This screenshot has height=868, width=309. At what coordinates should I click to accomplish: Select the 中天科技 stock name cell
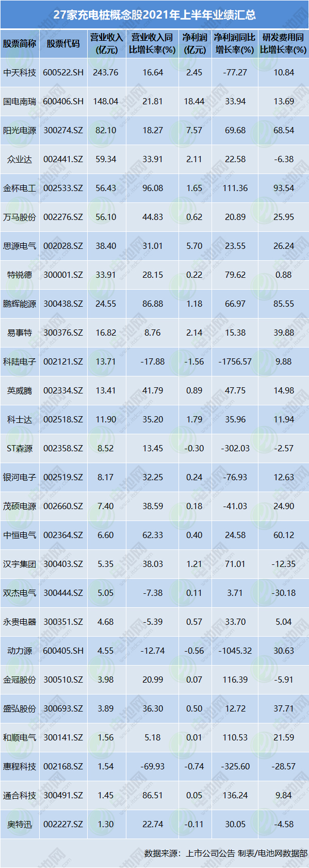click(20, 72)
